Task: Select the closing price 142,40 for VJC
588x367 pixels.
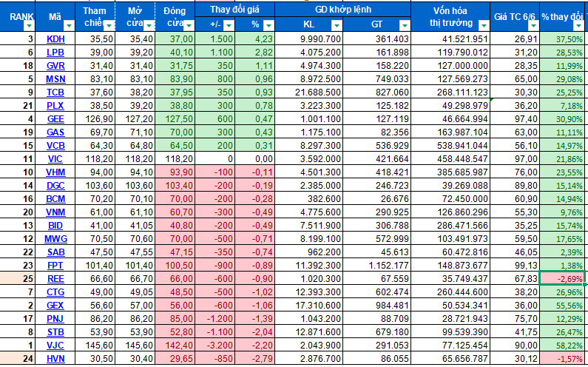Action: [x=175, y=346]
